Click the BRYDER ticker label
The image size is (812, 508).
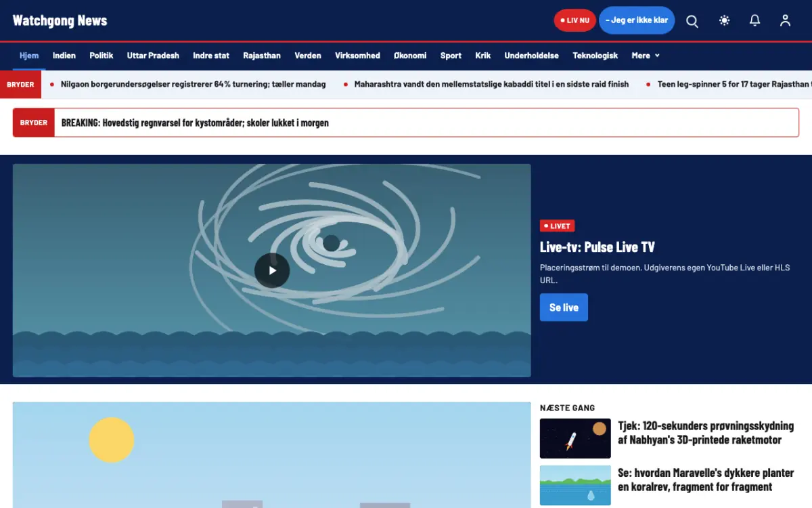pos(20,85)
